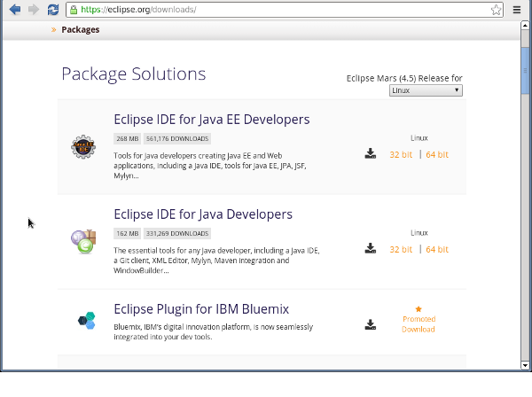Click the green padlock security icon

click(x=74, y=10)
